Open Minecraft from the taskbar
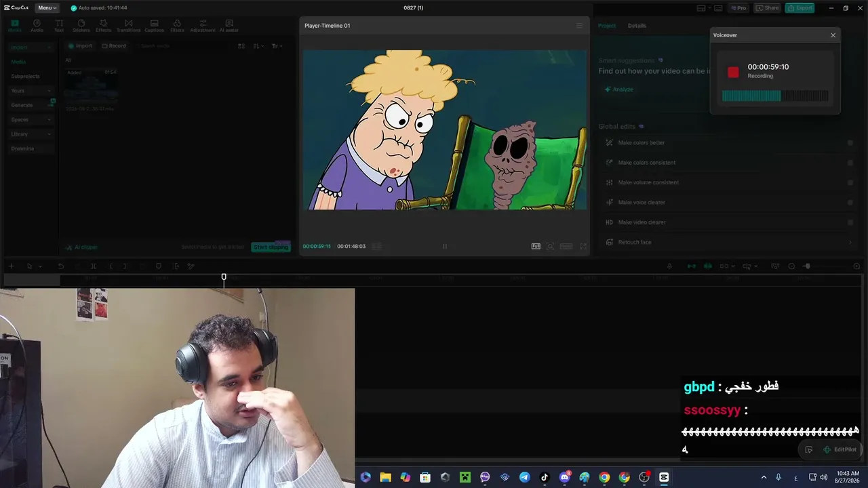The height and width of the screenshot is (488, 868). point(465,477)
